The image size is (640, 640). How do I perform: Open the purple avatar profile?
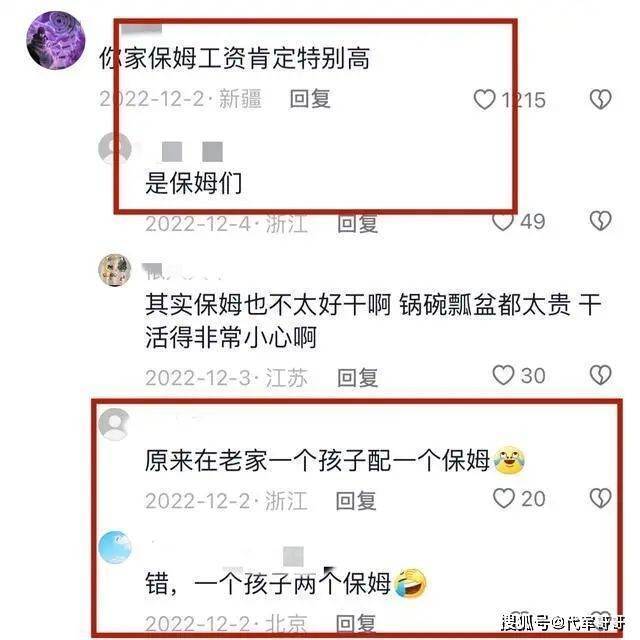click(56, 40)
